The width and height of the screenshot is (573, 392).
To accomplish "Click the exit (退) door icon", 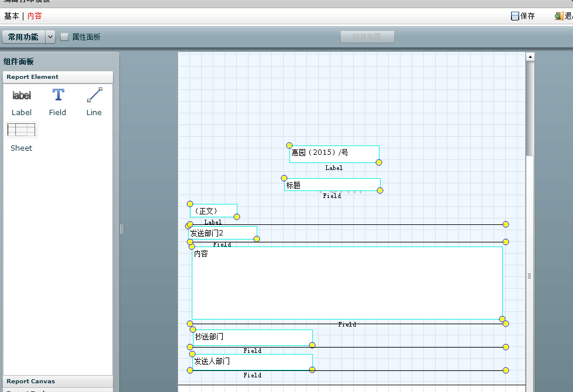I will (559, 16).
